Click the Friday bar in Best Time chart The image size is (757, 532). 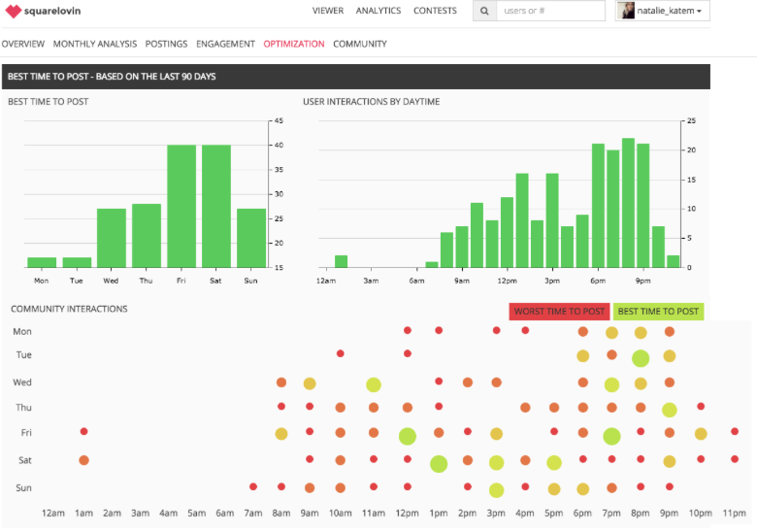(181, 206)
